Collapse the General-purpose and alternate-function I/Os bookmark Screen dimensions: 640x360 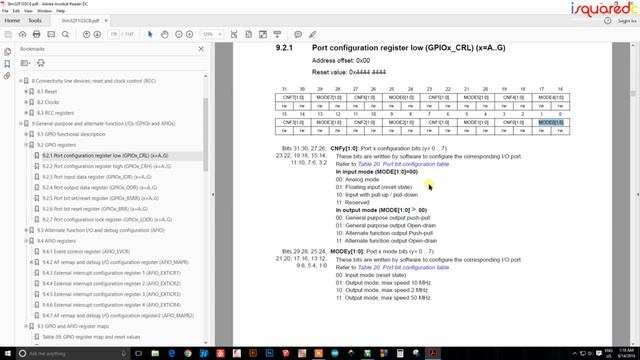coord(21,123)
